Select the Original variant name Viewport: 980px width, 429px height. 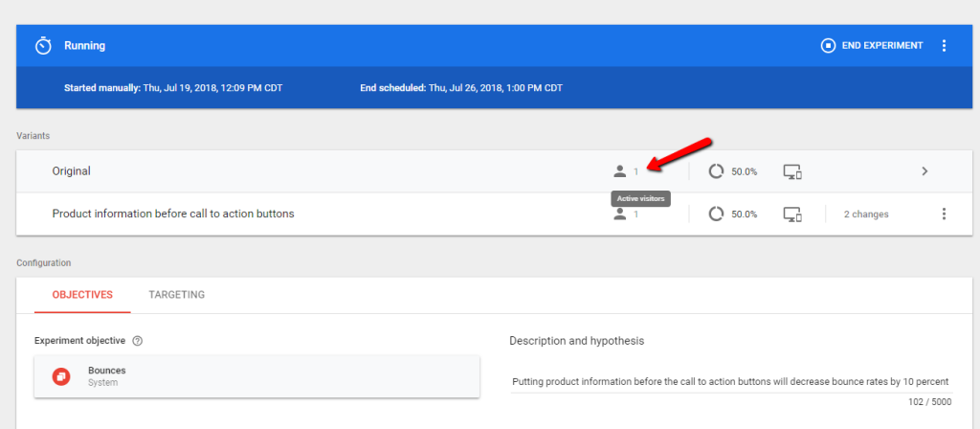(71, 171)
